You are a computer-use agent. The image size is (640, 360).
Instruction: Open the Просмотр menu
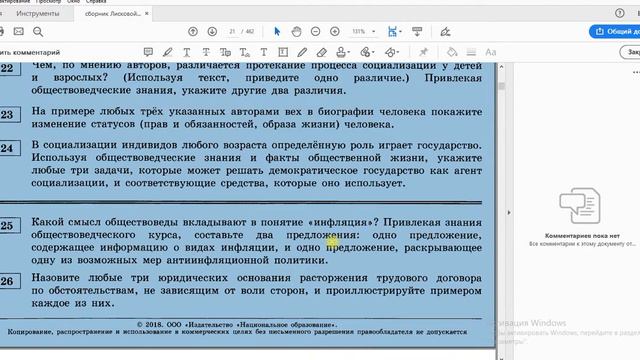49,2
